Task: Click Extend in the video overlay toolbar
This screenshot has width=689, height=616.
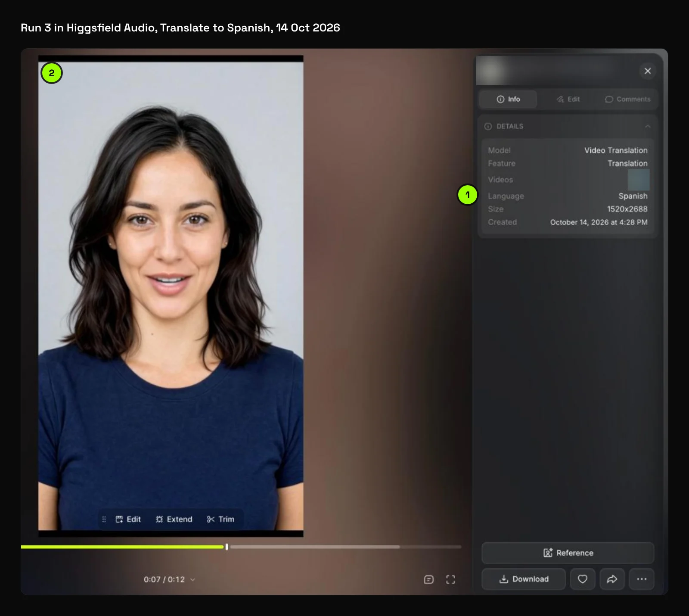Action: [x=174, y=519]
